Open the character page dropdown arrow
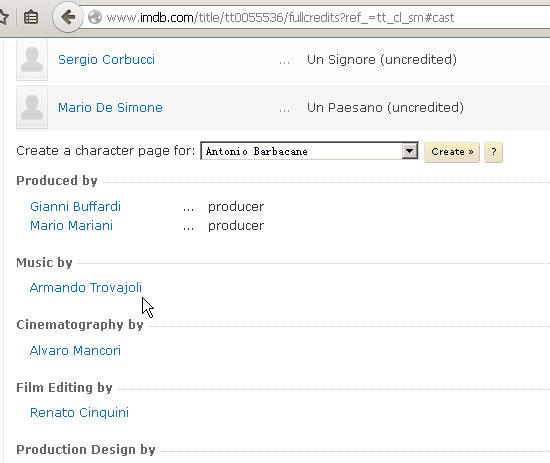 click(409, 151)
